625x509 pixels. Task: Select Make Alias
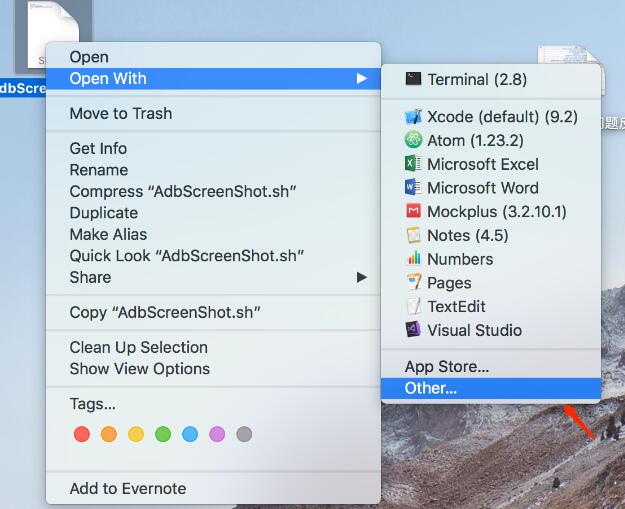coord(108,235)
